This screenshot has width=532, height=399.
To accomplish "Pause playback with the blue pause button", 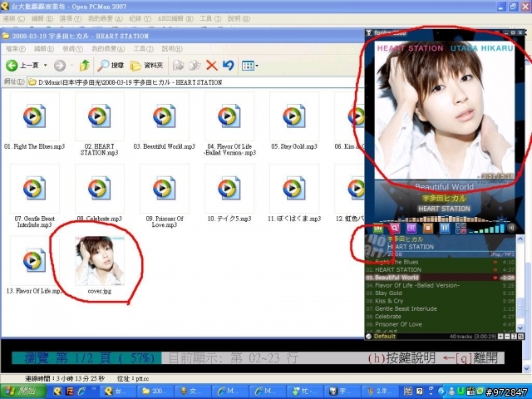I will pos(445,228).
